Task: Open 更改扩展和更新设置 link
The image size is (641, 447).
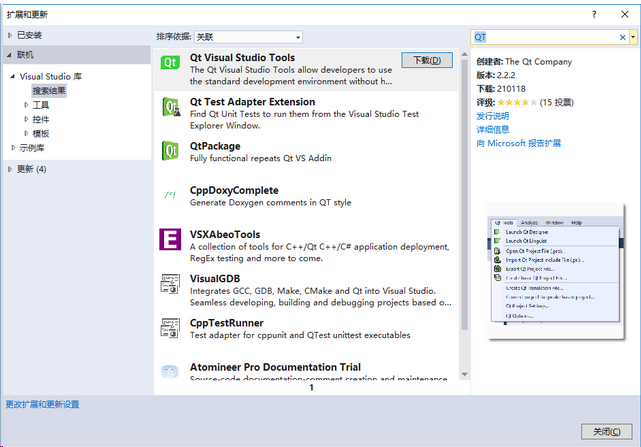Action: click(x=43, y=404)
